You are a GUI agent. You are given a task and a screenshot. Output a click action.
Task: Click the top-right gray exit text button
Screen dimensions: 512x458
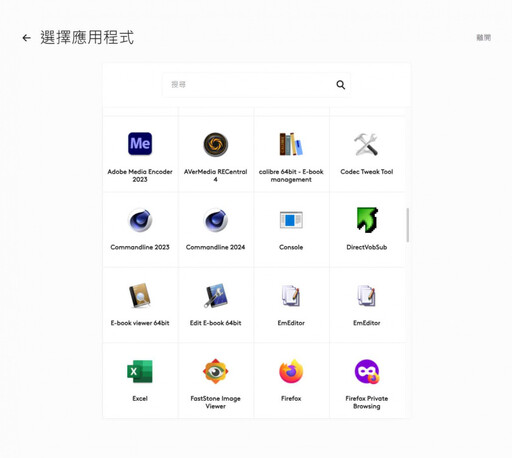coord(483,38)
